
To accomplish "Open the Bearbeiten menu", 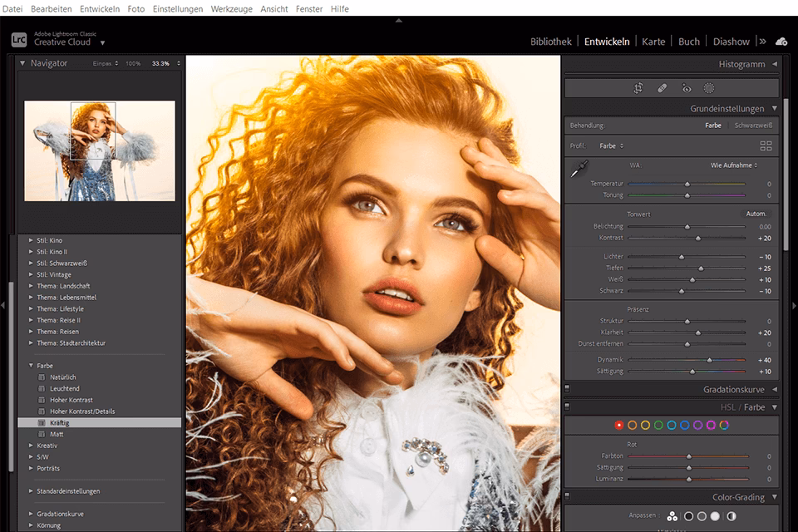I will [52, 8].
